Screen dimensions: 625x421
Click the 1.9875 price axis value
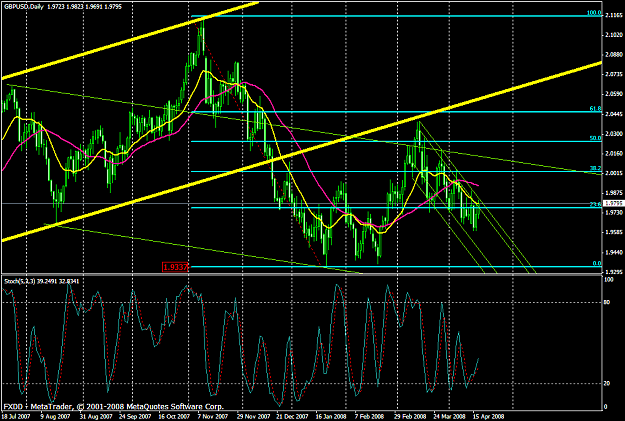613,193
